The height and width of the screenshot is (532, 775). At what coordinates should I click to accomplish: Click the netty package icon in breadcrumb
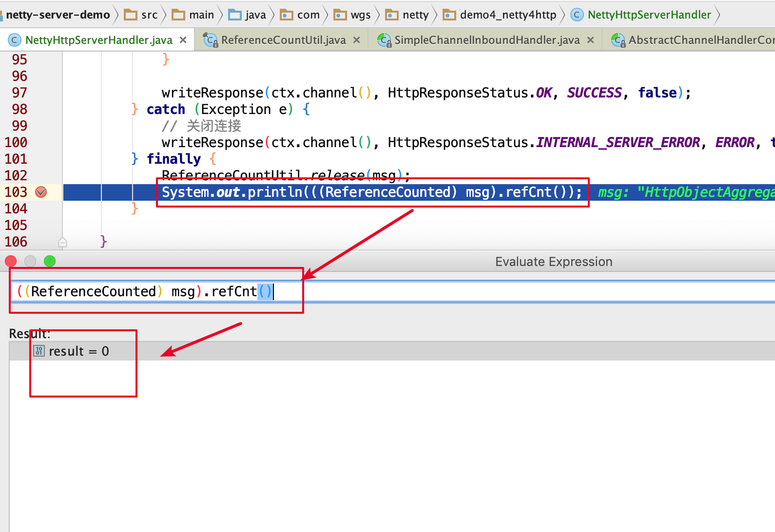(392, 15)
